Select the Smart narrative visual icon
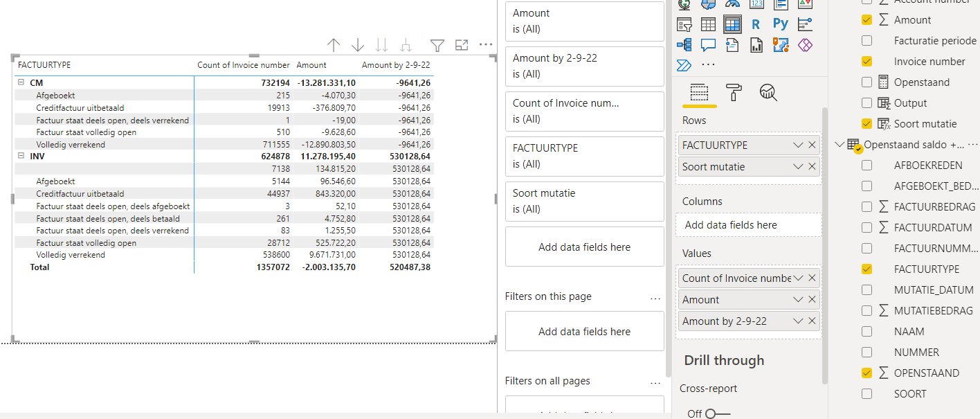Viewport: 980px width, 419px height. pyautogui.click(x=732, y=45)
